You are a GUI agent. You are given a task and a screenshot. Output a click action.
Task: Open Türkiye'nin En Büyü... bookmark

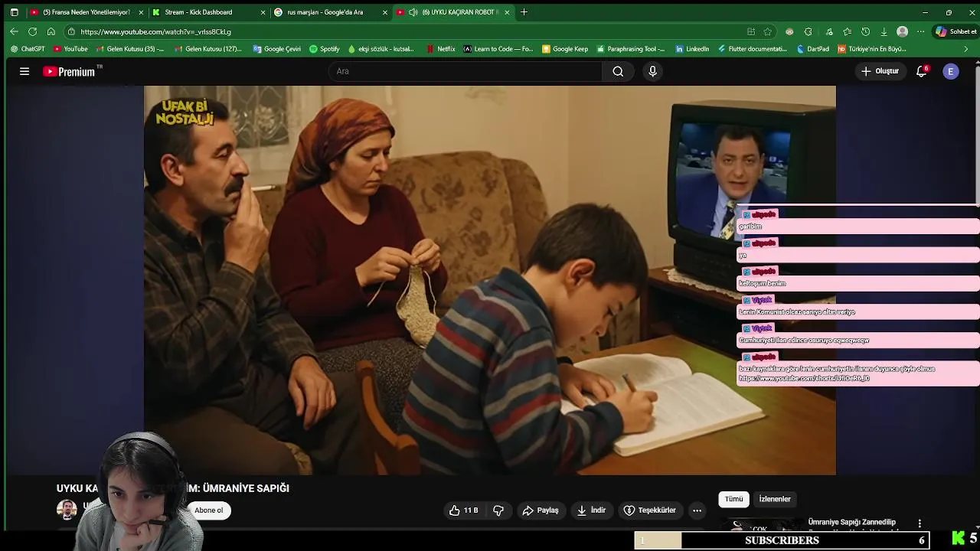click(x=872, y=49)
